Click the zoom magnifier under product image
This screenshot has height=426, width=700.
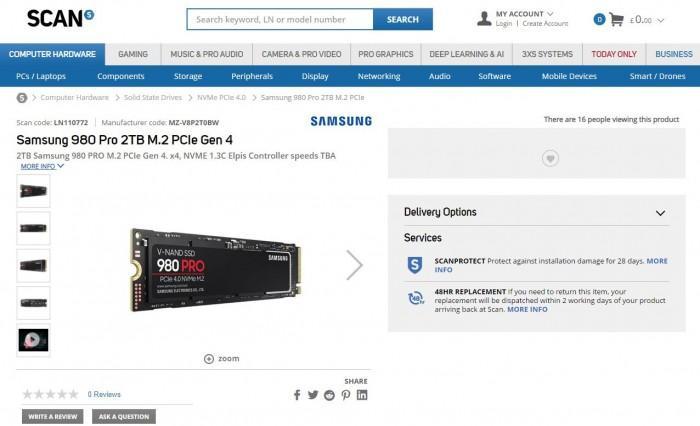point(208,359)
